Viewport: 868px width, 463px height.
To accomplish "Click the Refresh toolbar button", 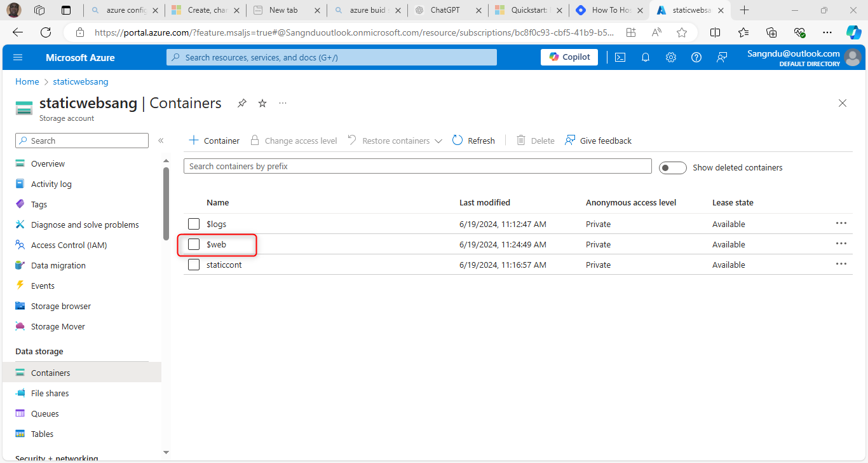I will point(473,141).
